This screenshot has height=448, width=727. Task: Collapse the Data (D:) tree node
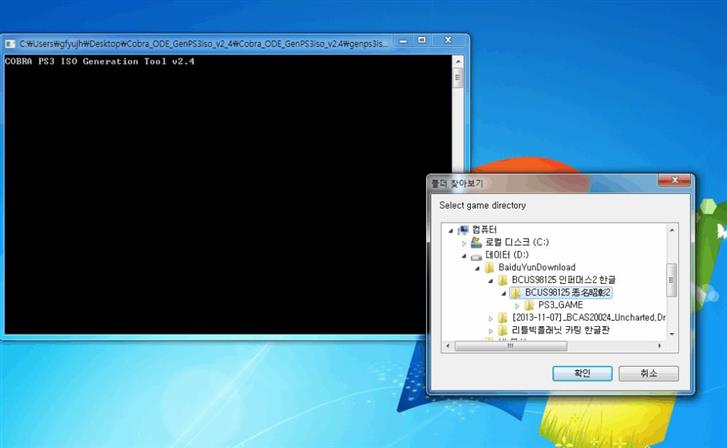464,255
